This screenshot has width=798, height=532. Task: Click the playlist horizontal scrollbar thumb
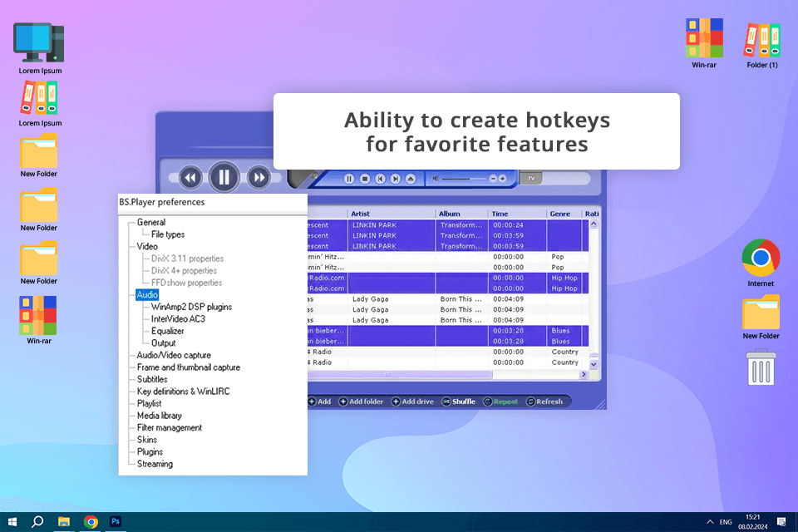coord(400,374)
